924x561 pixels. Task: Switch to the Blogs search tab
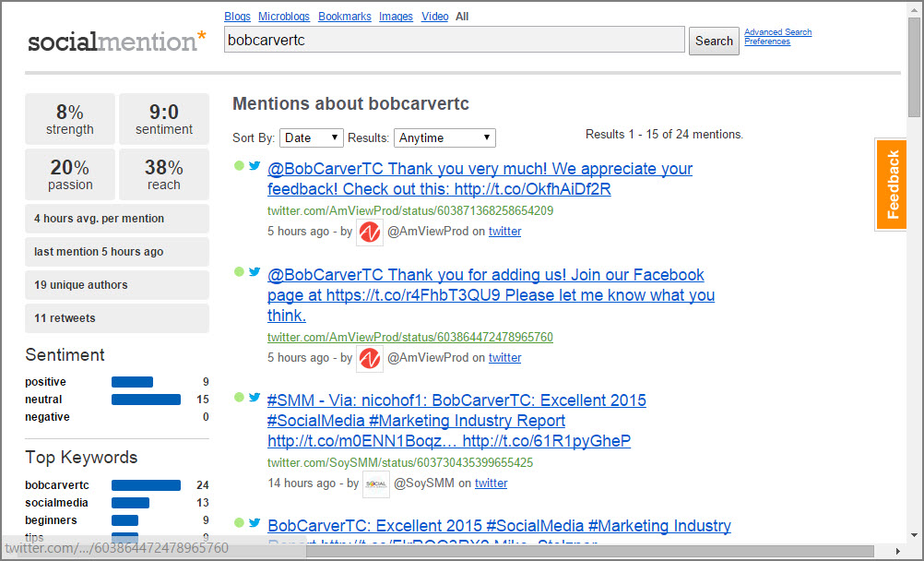237,17
